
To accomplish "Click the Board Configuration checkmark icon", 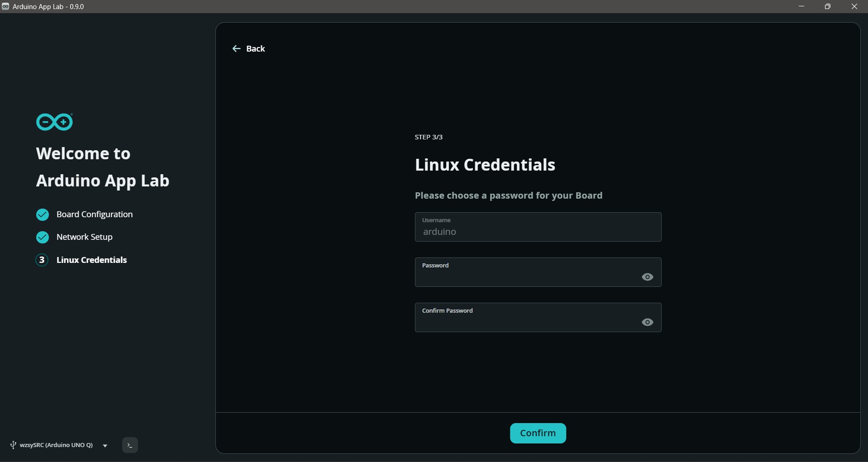I will coord(43,214).
